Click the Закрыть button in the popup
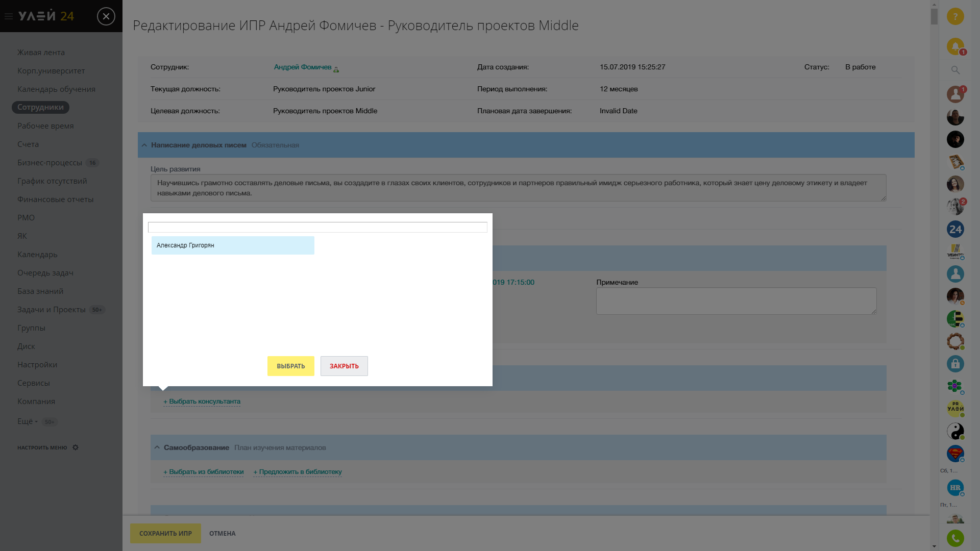 click(x=344, y=366)
